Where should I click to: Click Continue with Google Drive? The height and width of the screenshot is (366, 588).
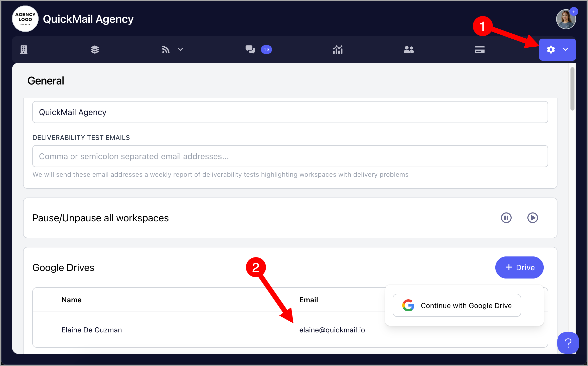(x=457, y=305)
